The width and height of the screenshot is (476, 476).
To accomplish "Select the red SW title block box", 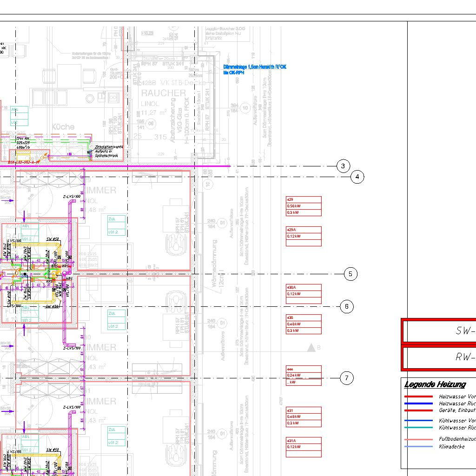I will click(439, 331).
